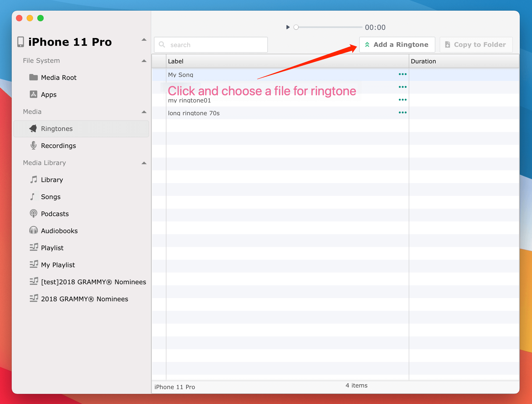Open Audiobooks in the sidebar
Image resolution: width=532 pixels, height=404 pixels.
[81, 231]
